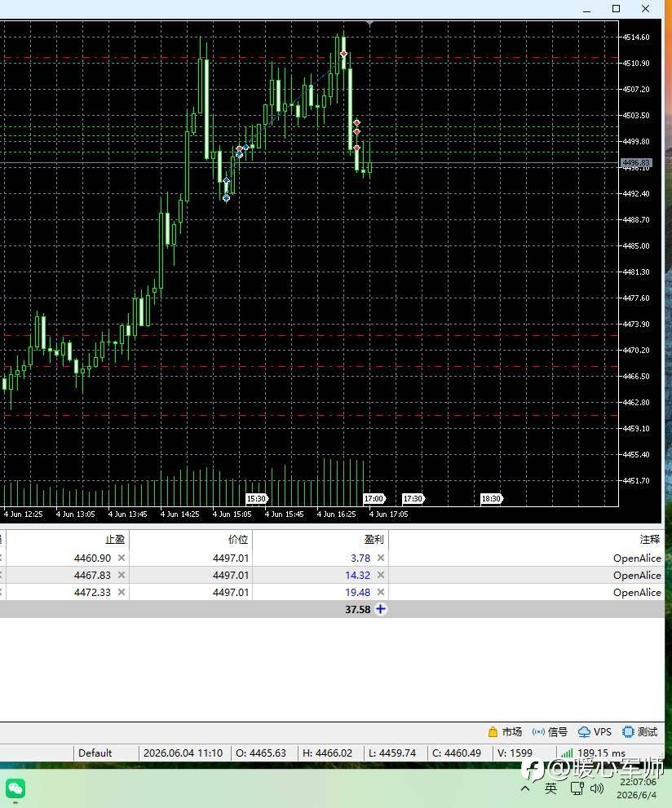
Task: Sort by the 止盈 column header
Action: [115, 540]
